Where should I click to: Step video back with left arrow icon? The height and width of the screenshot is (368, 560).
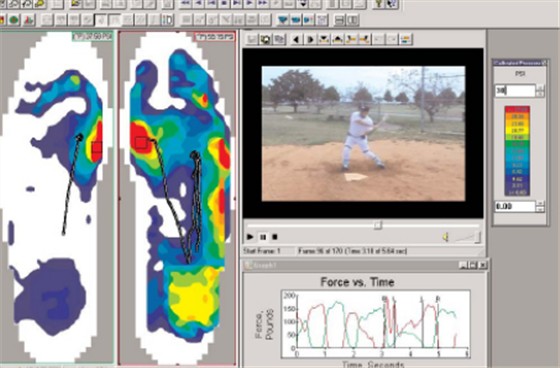tap(296, 39)
